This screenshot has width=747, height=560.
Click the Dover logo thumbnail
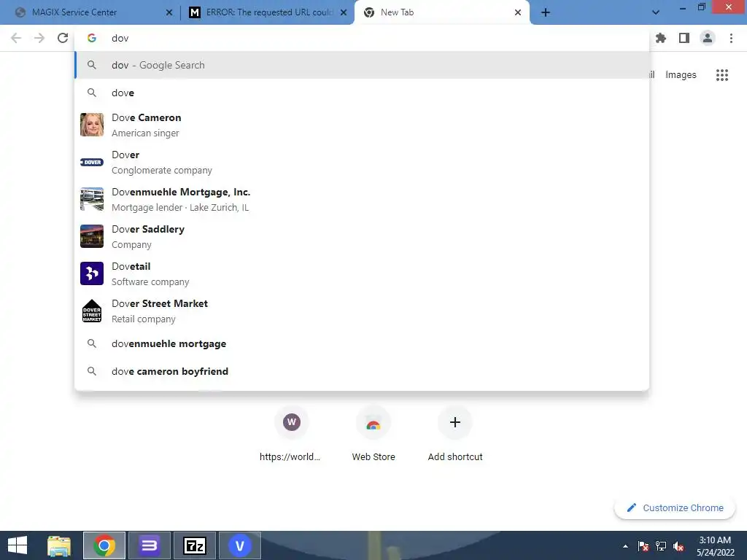point(92,162)
